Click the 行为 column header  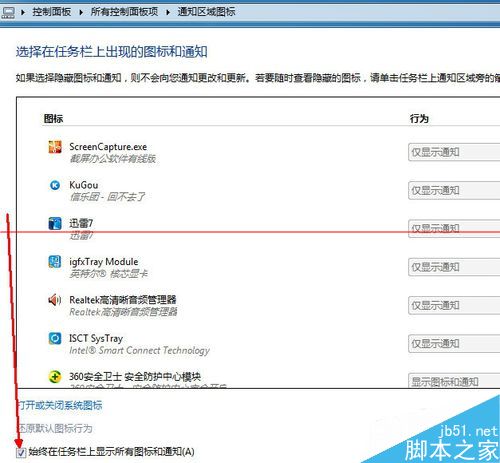point(419,119)
